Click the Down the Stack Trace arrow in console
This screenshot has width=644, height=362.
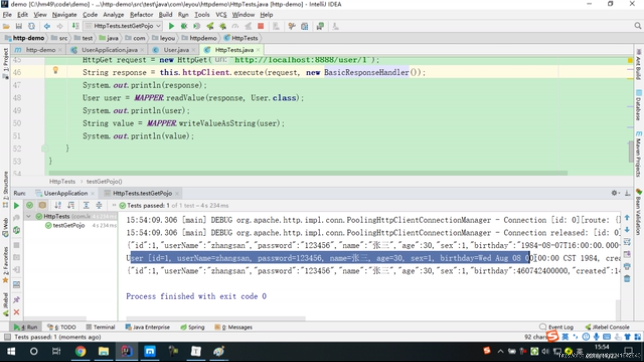627,230
